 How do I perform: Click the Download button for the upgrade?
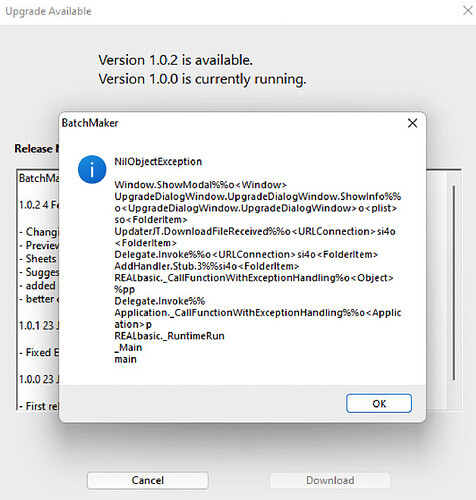click(x=330, y=480)
